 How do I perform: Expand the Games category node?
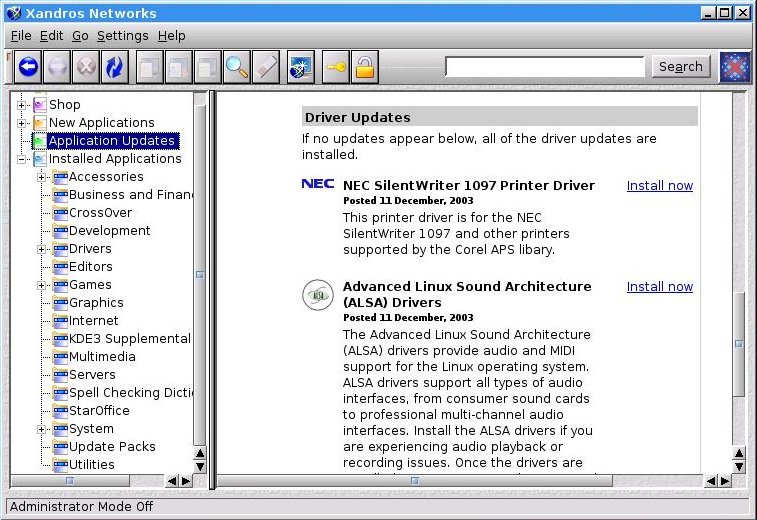(43, 285)
